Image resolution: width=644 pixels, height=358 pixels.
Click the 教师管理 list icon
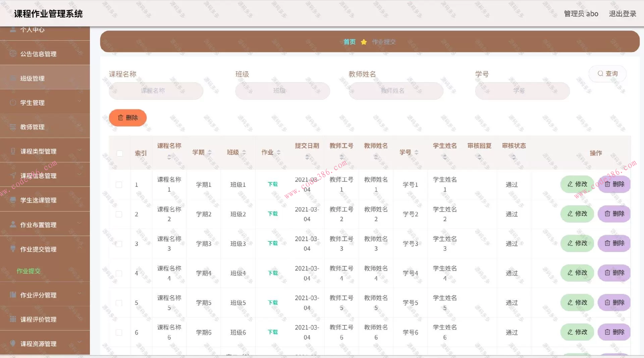click(13, 127)
